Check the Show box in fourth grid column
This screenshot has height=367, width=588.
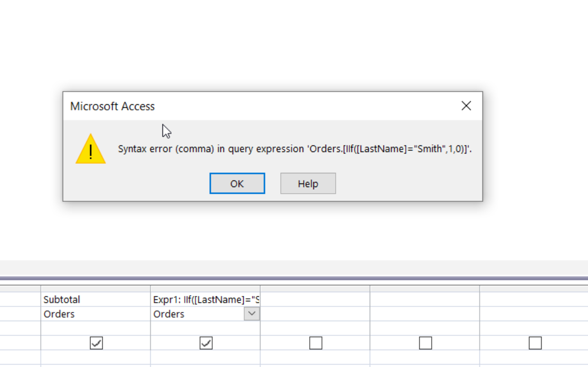point(425,343)
